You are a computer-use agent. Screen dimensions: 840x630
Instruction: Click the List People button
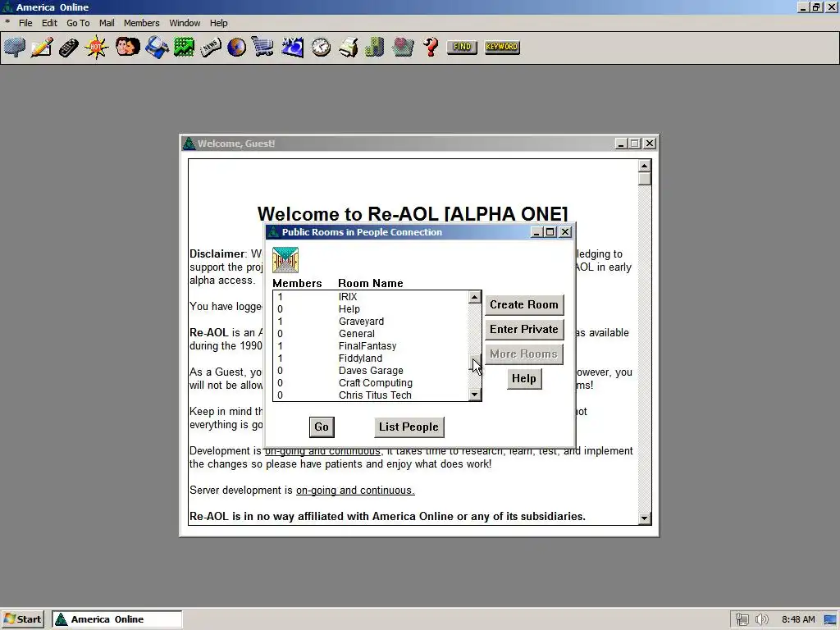point(409,427)
